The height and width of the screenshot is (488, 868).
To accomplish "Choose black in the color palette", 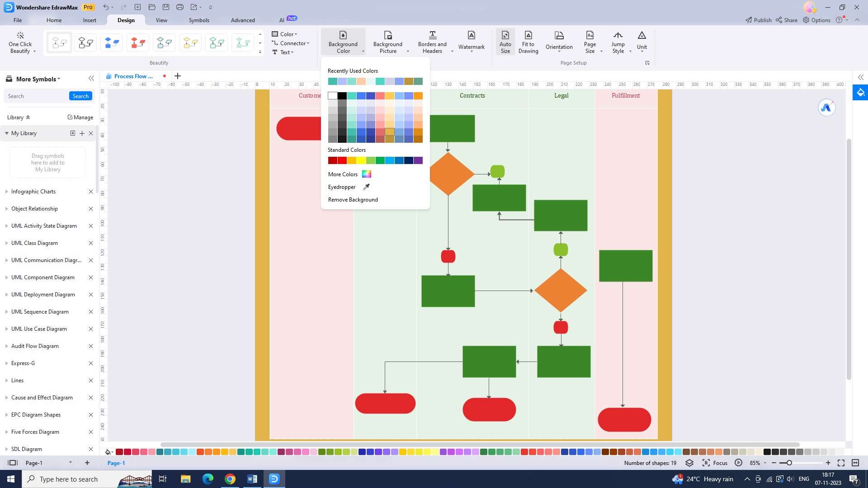I will point(342,96).
